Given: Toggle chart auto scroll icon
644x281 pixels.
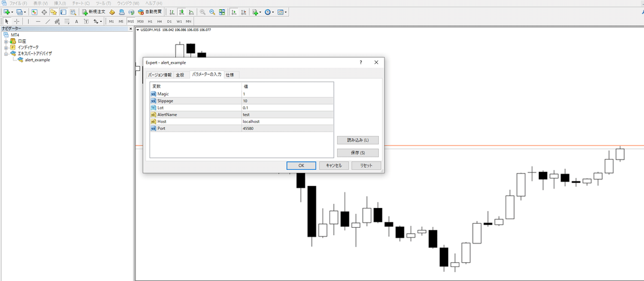Looking at the screenshot, I should tap(233, 12).
